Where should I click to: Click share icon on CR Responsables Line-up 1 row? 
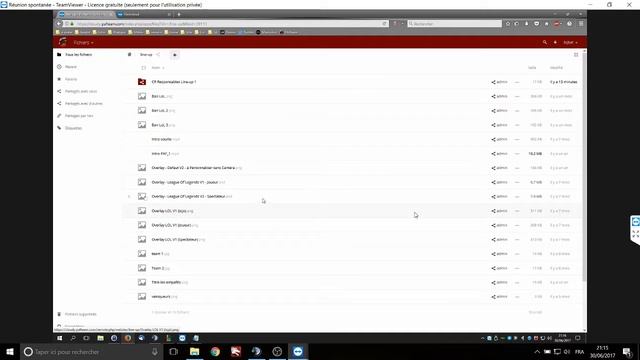(x=493, y=82)
